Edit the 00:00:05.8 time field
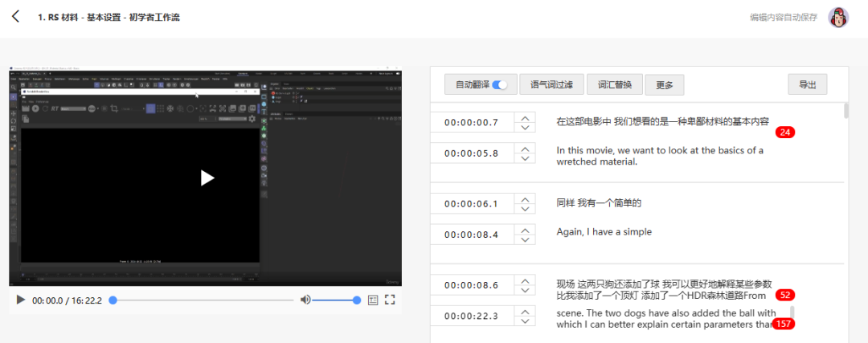The height and width of the screenshot is (343, 868). click(473, 153)
